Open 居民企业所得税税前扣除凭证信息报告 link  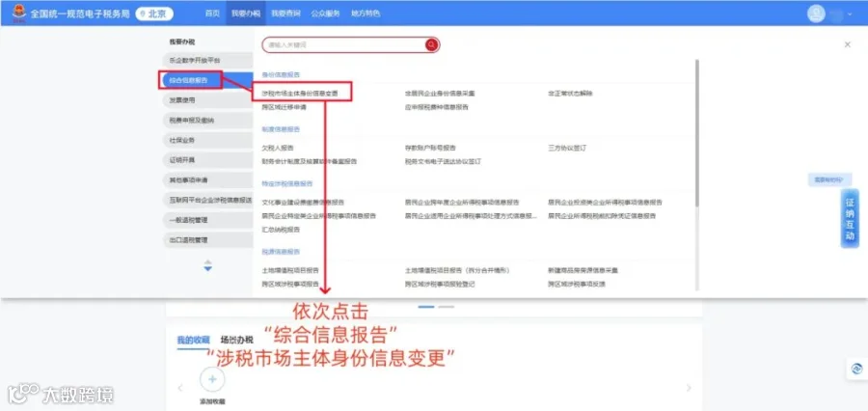[602, 216]
